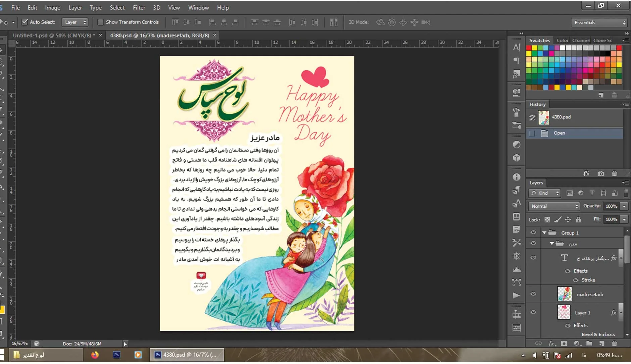Open the Filter menu
This screenshot has width=631, height=364.
139,7
